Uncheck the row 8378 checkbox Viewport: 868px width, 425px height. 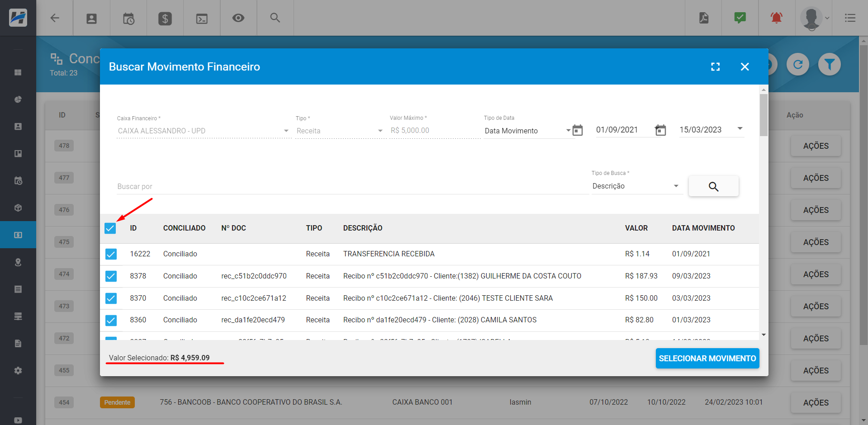pyautogui.click(x=111, y=276)
